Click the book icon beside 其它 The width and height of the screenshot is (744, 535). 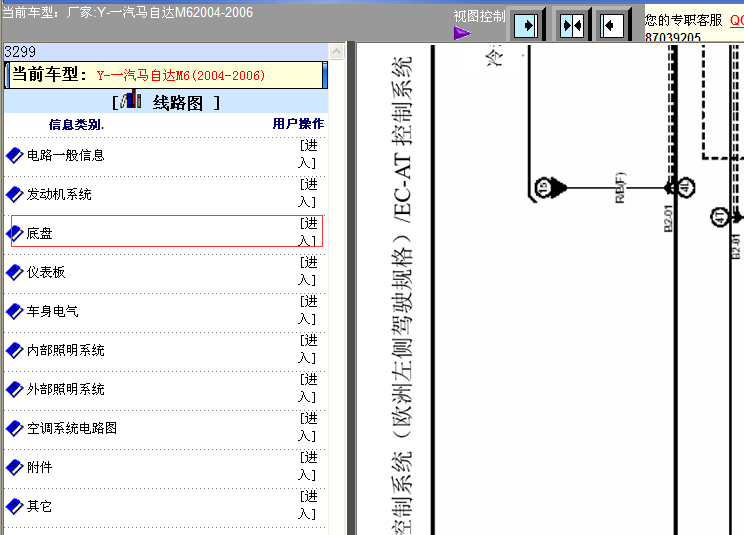point(15,506)
